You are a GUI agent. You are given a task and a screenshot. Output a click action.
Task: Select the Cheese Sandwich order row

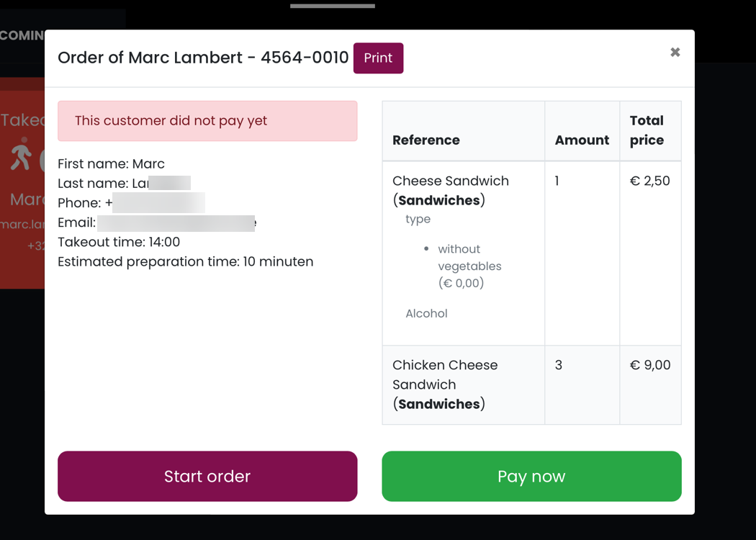[531, 253]
